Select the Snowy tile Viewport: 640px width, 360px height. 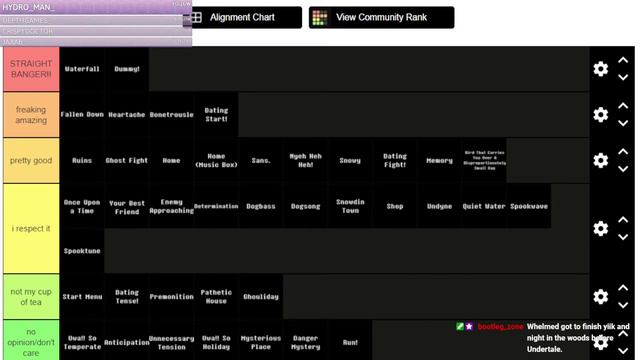click(x=350, y=160)
